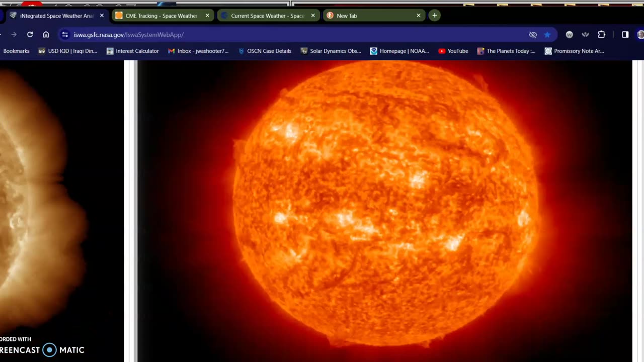Click the profile avatar icon in toolbar
Image resolution: width=644 pixels, height=362 pixels.
(640, 35)
